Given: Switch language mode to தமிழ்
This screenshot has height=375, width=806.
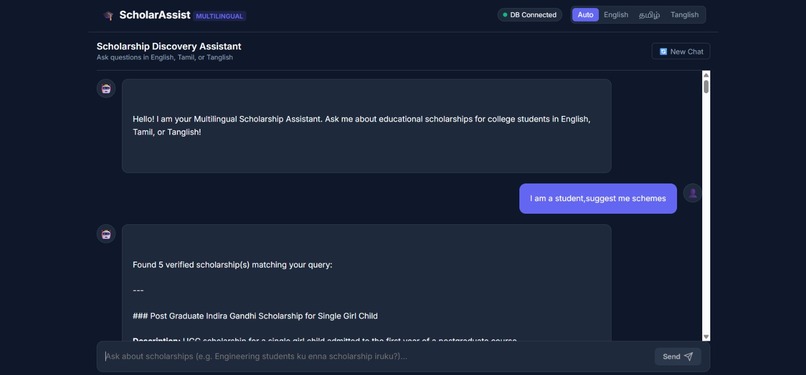Looking at the screenshot, I should 649,15.
